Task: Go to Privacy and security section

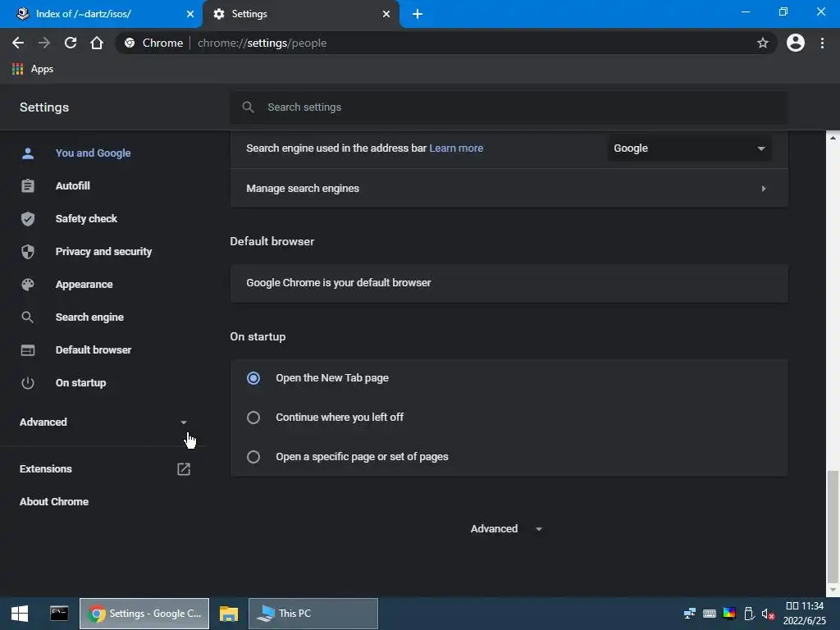Action: click(x=103, y=251)
